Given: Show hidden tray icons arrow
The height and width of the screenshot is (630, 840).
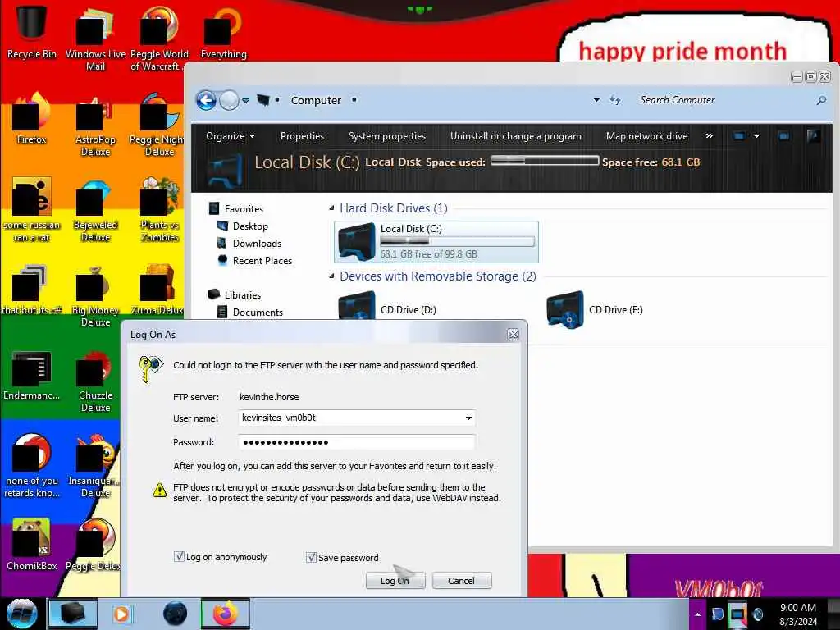Looking at the screenshot, I should click(x=697, y=614).
